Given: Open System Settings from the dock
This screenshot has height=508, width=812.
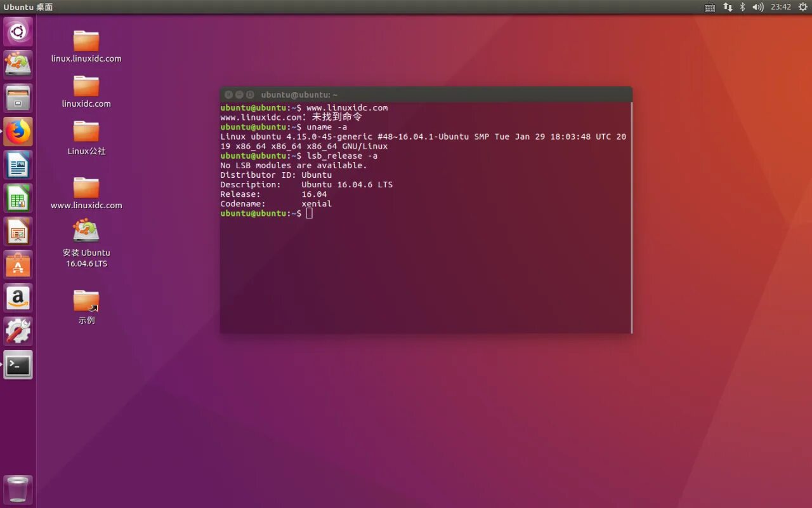Looking at the screenshot, I should click(18, 331).
